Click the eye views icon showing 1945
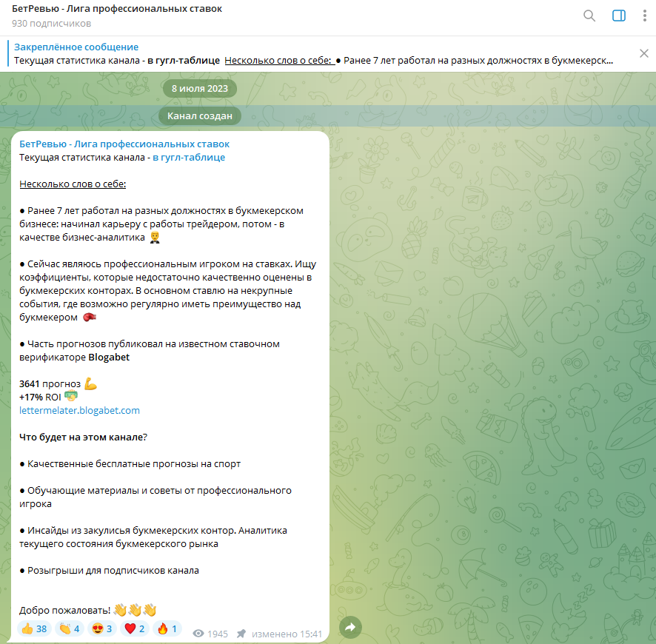This screenshot has width=656, height=644. pos(198,634)
